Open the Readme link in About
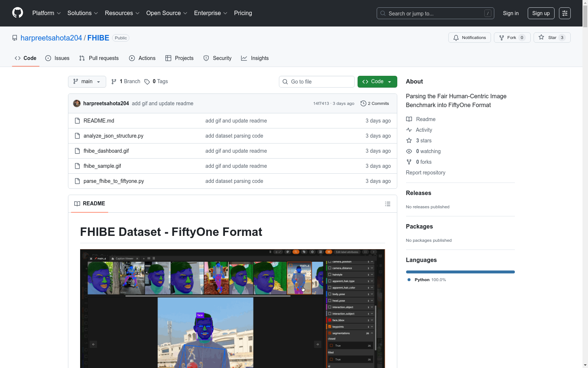 [421, 119]
